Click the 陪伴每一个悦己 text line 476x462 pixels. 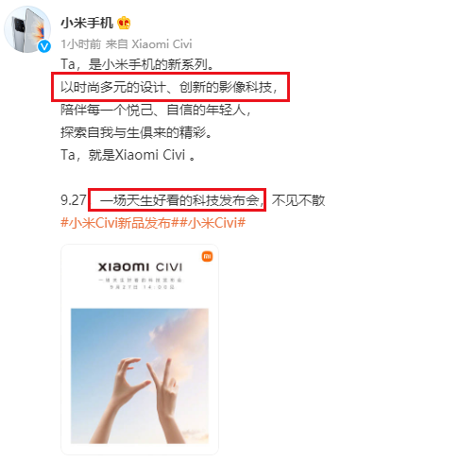click(x=156, y=110)
